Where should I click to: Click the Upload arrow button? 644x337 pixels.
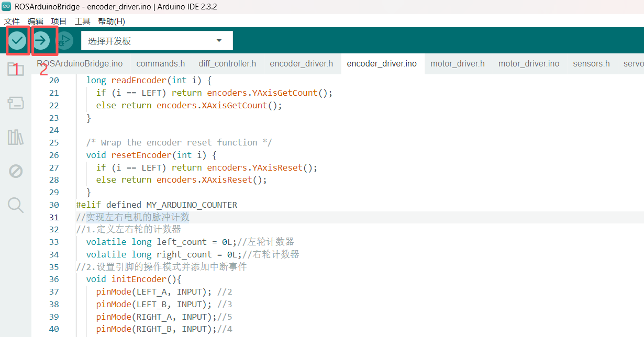41,40
